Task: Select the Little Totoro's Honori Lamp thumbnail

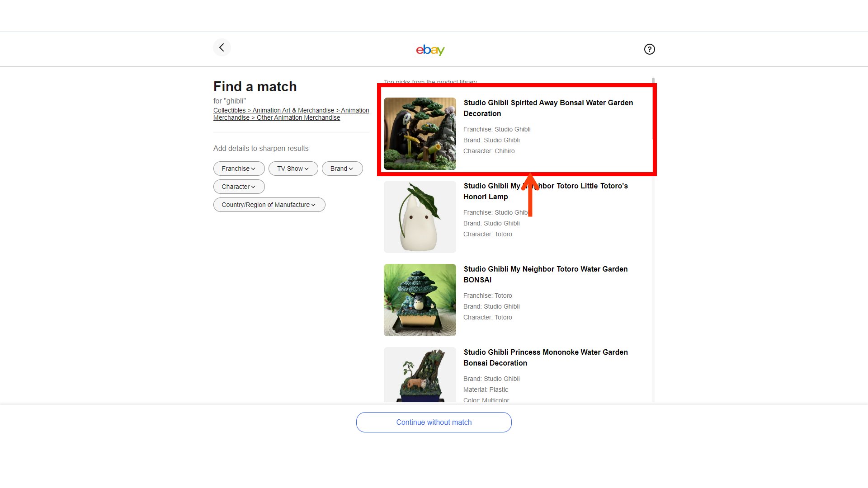Action: pyautogui.click(x=420, y=217)
